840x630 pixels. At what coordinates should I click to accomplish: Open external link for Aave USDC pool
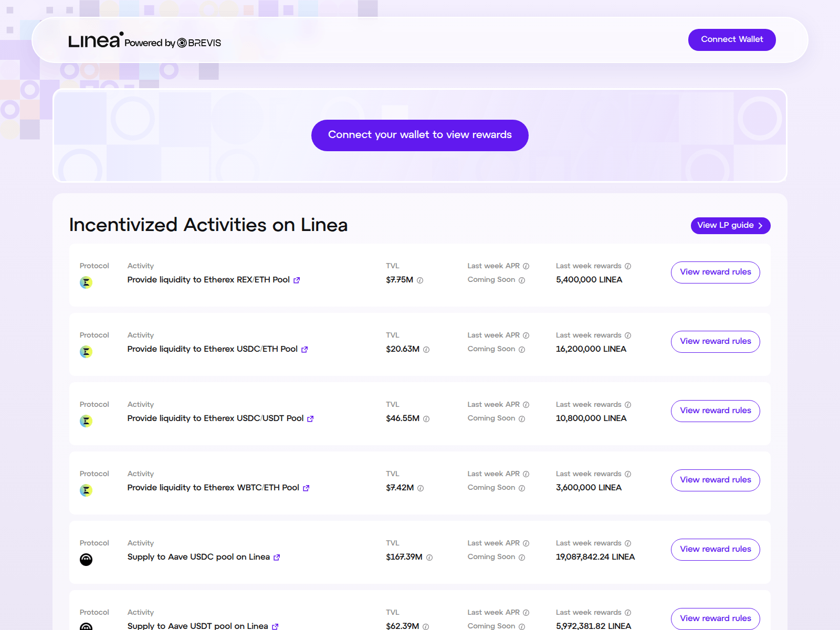[x=277, y=558]
